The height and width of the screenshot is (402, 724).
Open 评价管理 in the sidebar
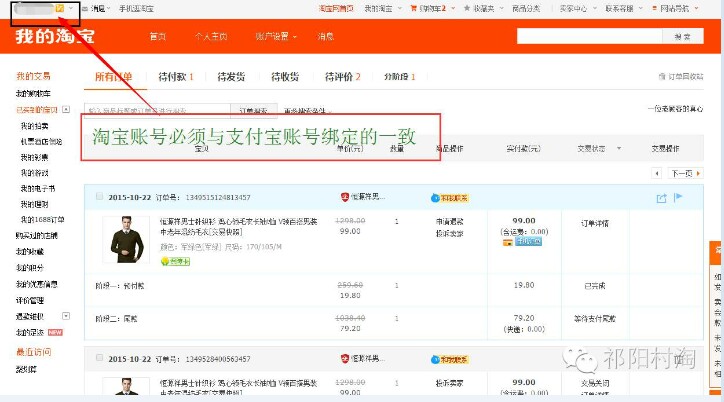click(30, 300)
